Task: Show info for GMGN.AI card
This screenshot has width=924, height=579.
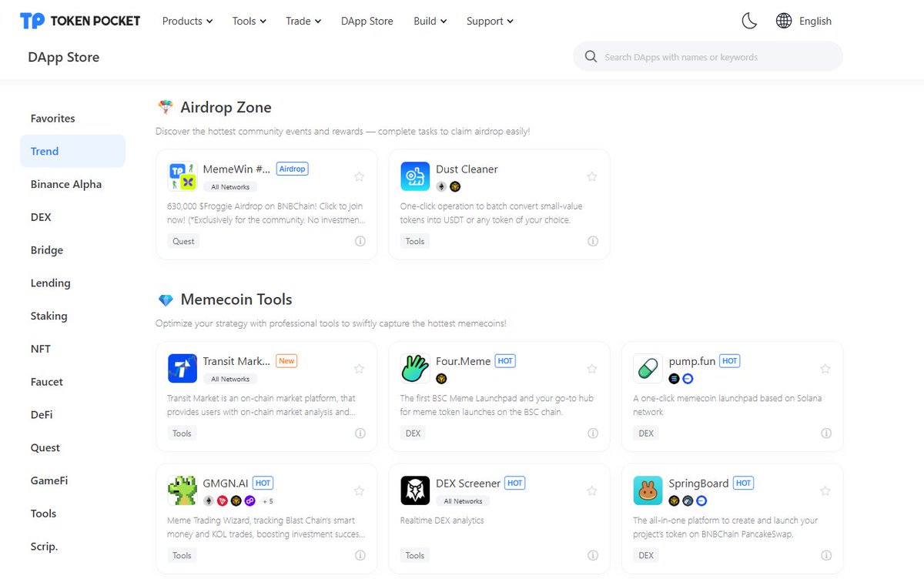Action: click(x=360, y=555)
